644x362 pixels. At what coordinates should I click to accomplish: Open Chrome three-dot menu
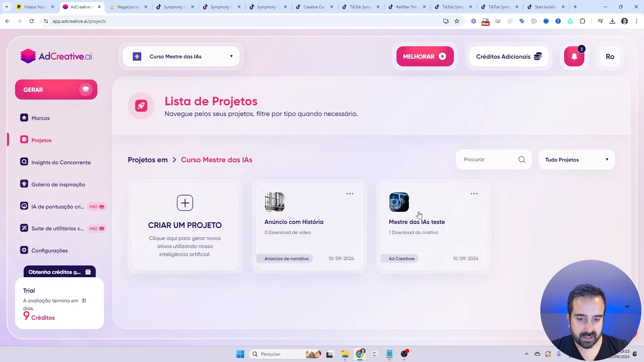[x=637, y=21]
